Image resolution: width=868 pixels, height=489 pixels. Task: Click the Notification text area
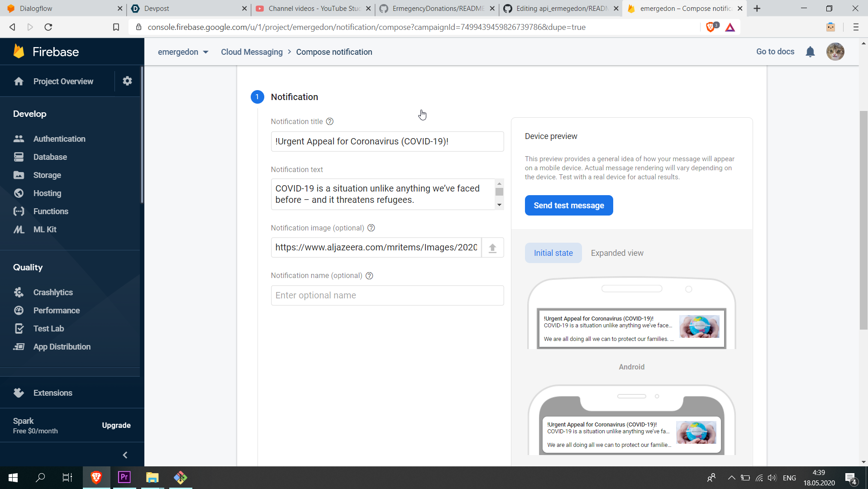(383, 194)
